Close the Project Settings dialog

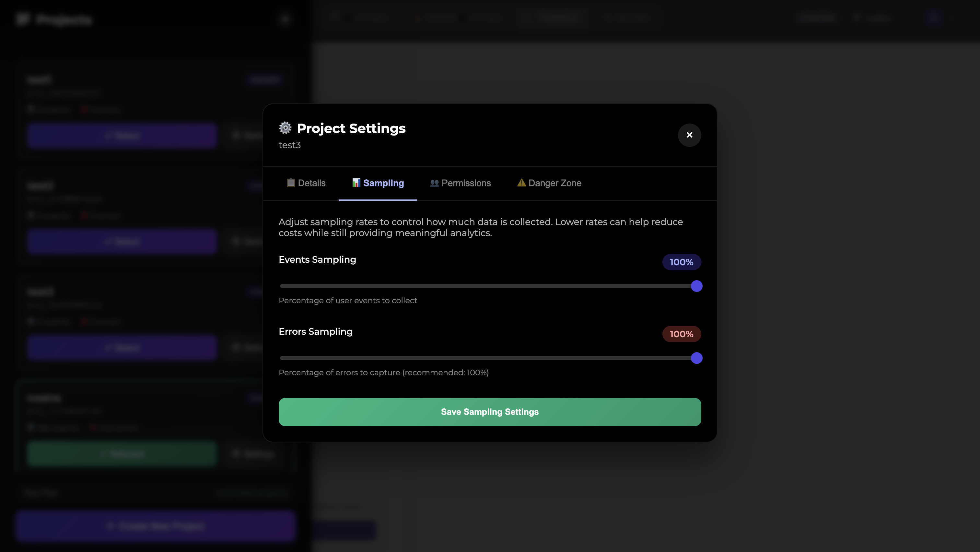click(x=689, y=135)
